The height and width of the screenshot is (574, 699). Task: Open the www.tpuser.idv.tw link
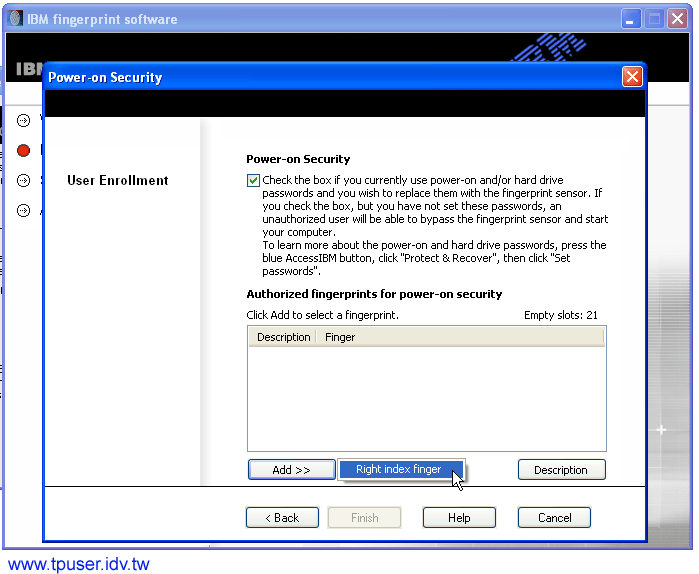click(79, 564)
